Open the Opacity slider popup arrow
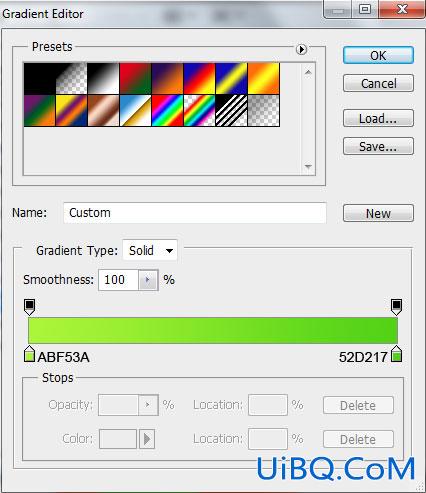426x493 pixels. (148, 405)
